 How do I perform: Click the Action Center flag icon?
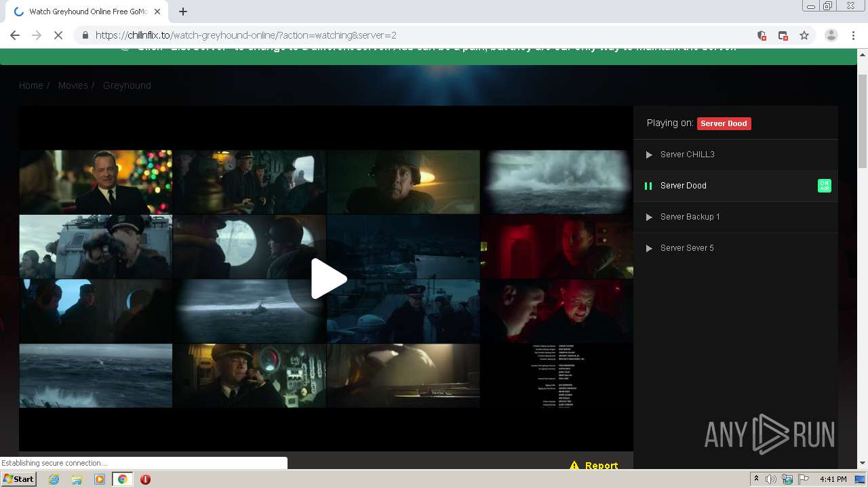pos(804,479)
